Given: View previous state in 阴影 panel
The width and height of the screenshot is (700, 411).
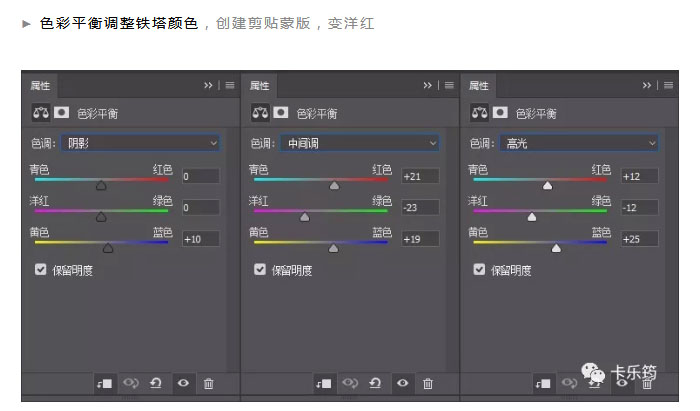Looking at the screenshot, I should pos(131,383).
